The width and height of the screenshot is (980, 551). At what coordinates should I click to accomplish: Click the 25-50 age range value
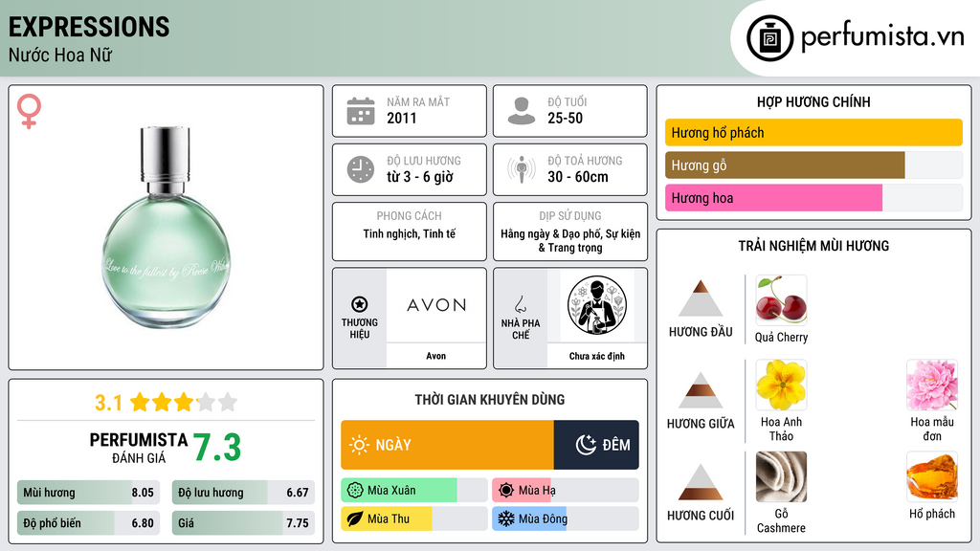565,118
